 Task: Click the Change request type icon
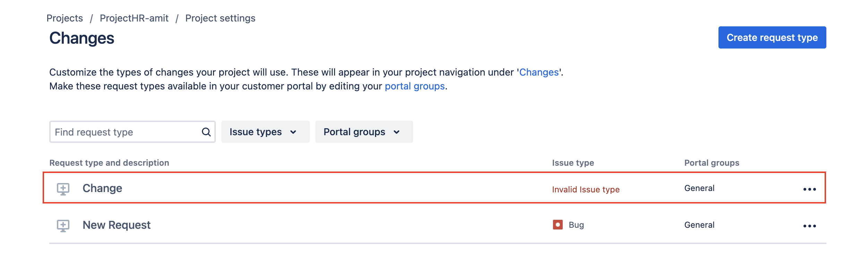tap(63, 189)
